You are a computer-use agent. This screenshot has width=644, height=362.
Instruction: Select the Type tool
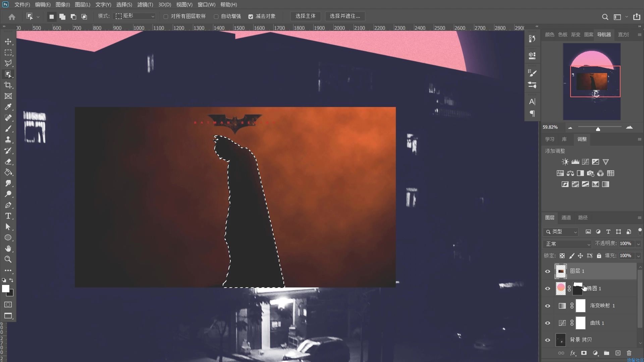(x=8, y=216)
